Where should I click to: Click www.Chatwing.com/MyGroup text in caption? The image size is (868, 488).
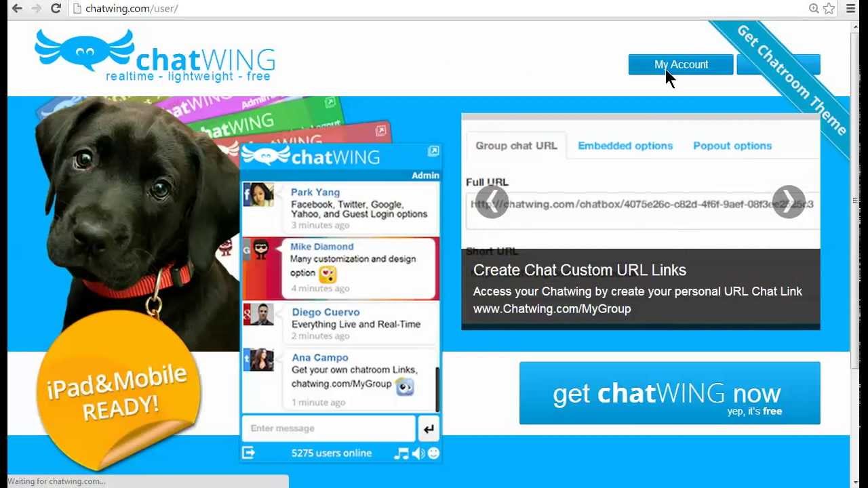pyautogui.click(x=552, y=309)
